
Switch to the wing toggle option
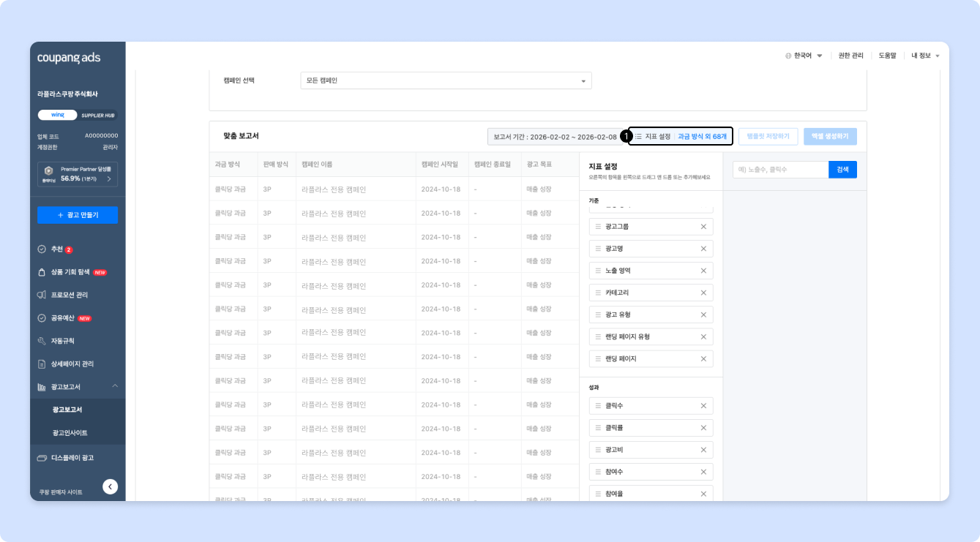pos(56,115)
